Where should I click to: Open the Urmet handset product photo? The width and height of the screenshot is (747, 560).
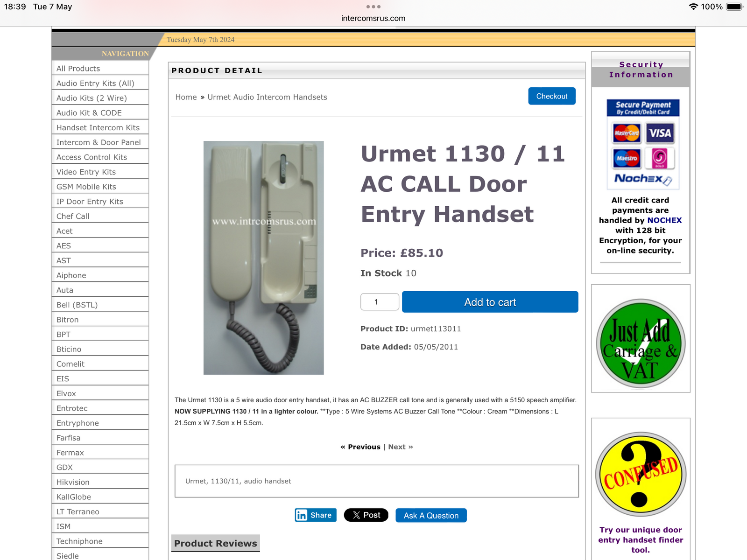tap(263, 258)
